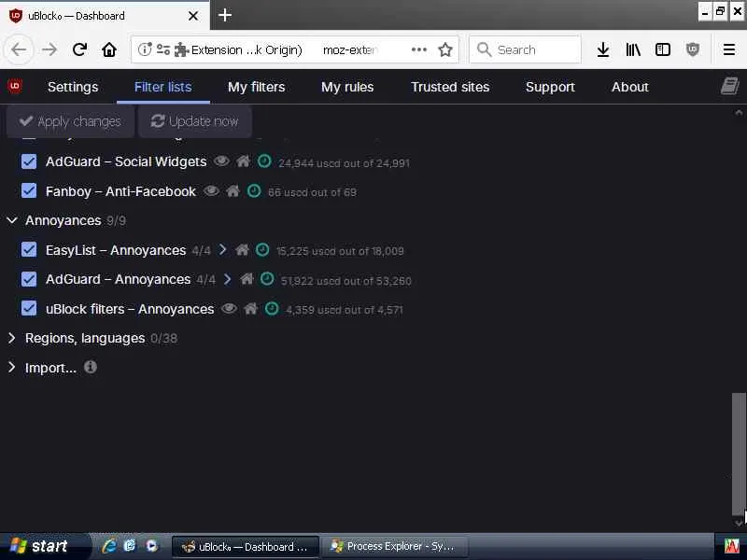Open the Library icon
747x560 pixels.
point(633,49)
